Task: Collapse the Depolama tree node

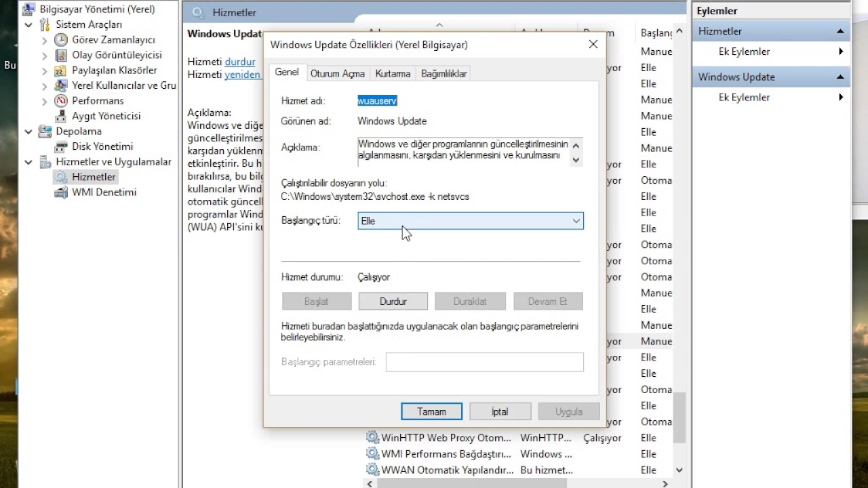Action: pos(28,131)
